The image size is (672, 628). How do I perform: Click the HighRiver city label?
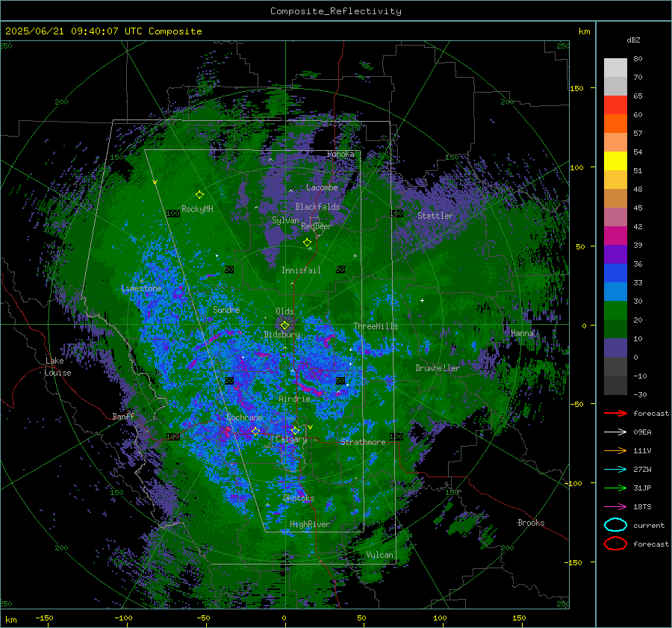(x=310, y=524)
